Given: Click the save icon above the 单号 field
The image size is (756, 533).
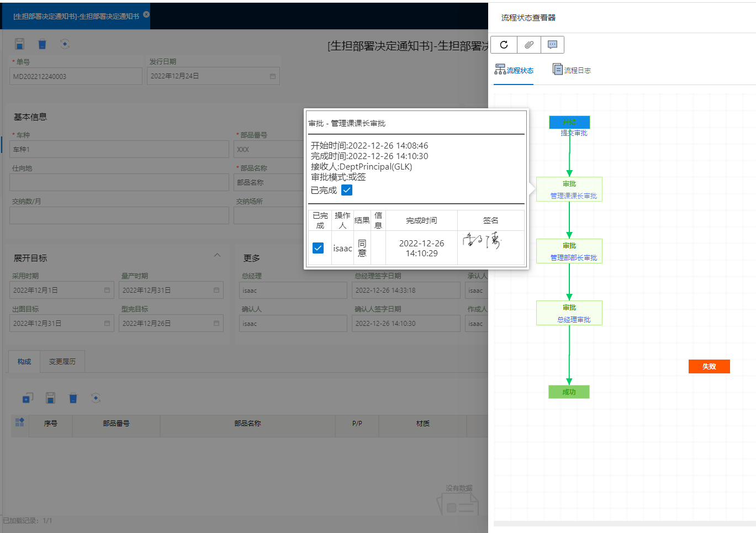Looking at the screenshot, I should coord(19,44).
